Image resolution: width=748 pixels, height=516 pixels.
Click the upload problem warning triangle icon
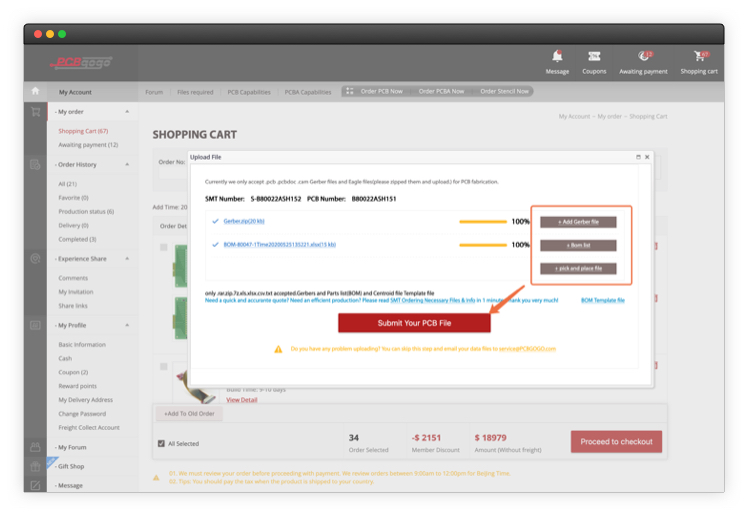pos(278,349)
